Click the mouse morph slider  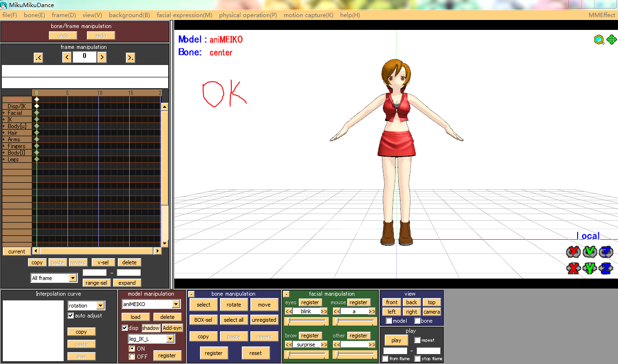(354, 322)
